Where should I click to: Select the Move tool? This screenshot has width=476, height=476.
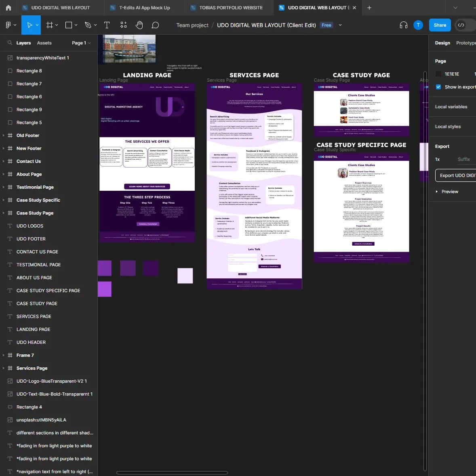tap(29, 25)
